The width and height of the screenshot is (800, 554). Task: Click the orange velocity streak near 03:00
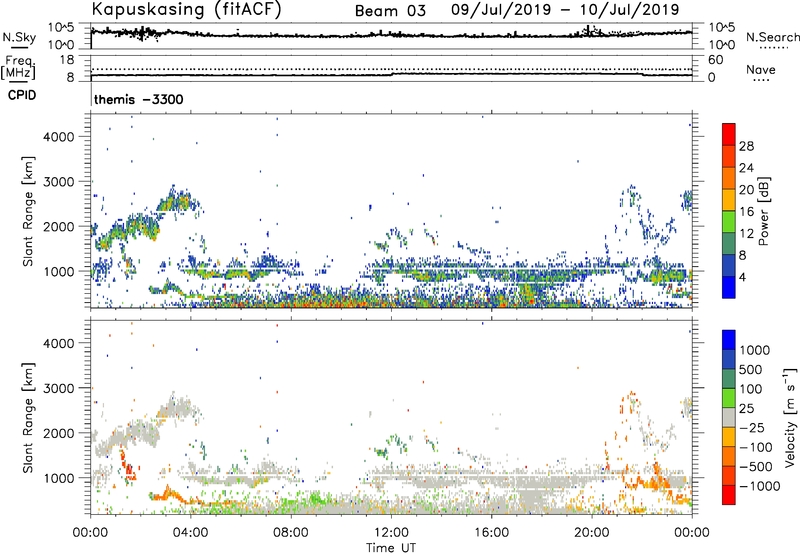point(170,495)
